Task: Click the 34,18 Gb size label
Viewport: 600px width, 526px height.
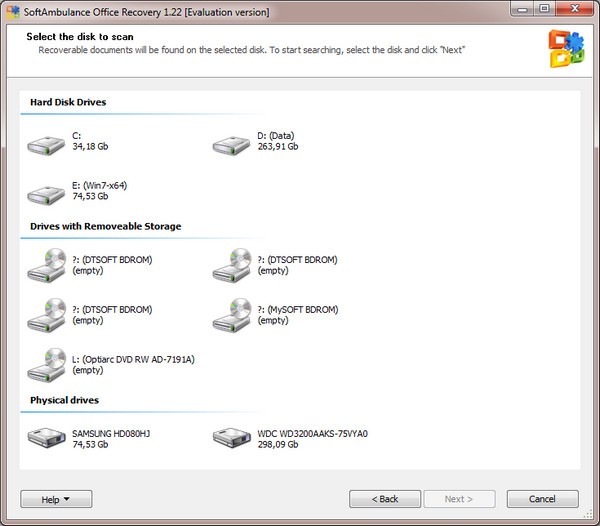Action: pos(92,147)
